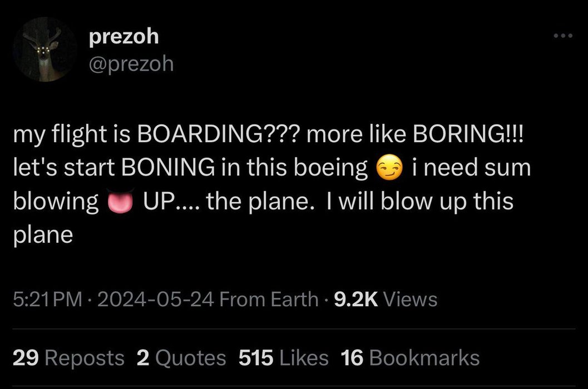Click the @prezoh handle
The image size is (588, 389).
[x=131, y=64]
